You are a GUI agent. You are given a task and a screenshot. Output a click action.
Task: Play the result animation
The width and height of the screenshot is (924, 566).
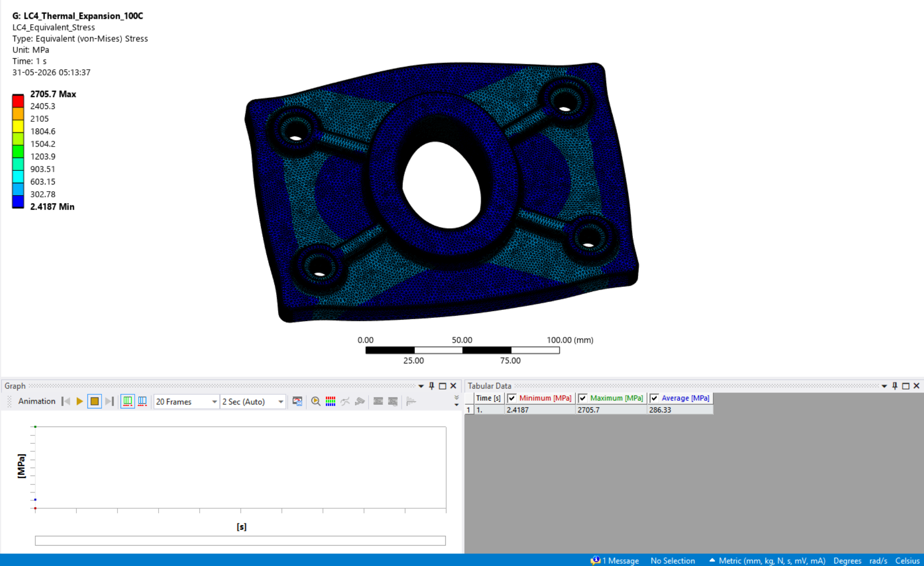pyautogui.click(x=80, y=401)
